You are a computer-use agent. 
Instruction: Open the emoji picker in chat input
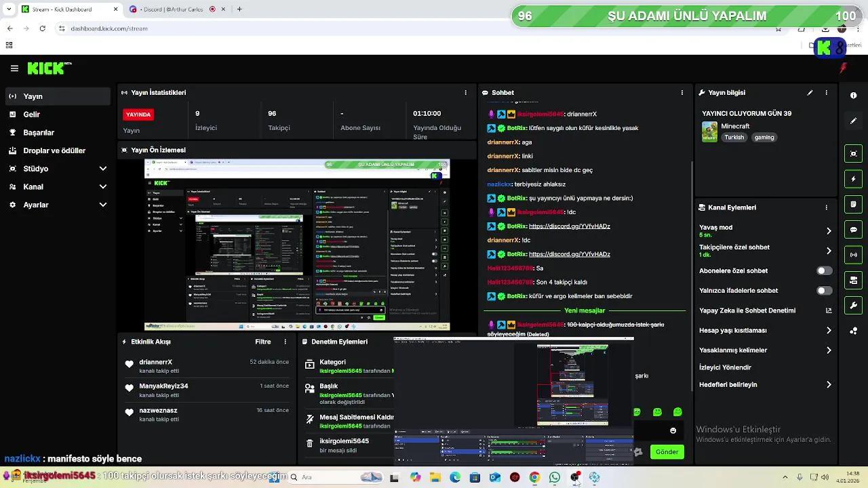tap(673, 430)
